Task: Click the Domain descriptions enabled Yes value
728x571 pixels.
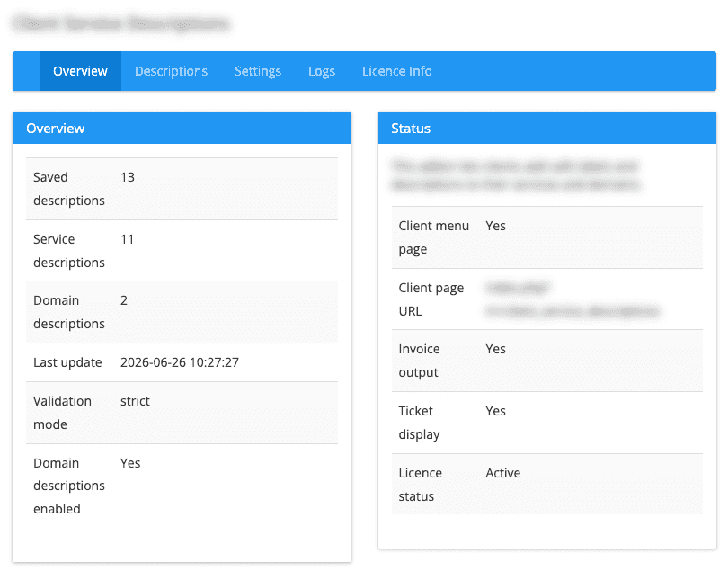Action: tap(130, 463)
